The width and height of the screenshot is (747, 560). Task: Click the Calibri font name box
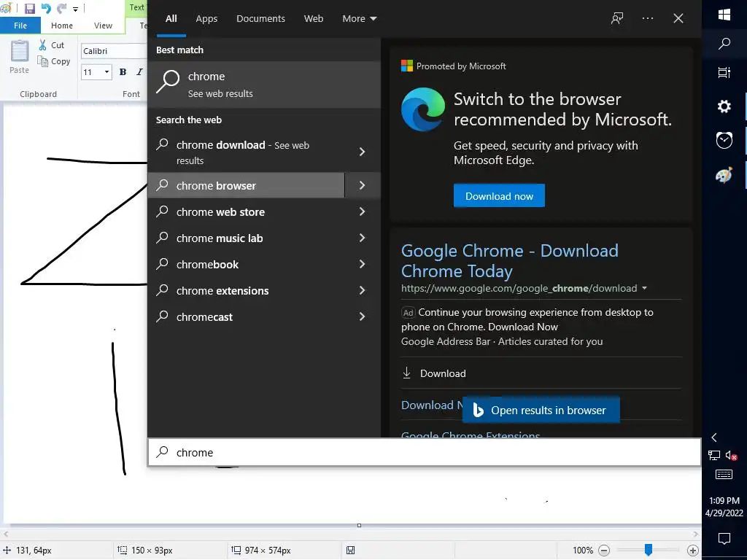coord(115,51)
